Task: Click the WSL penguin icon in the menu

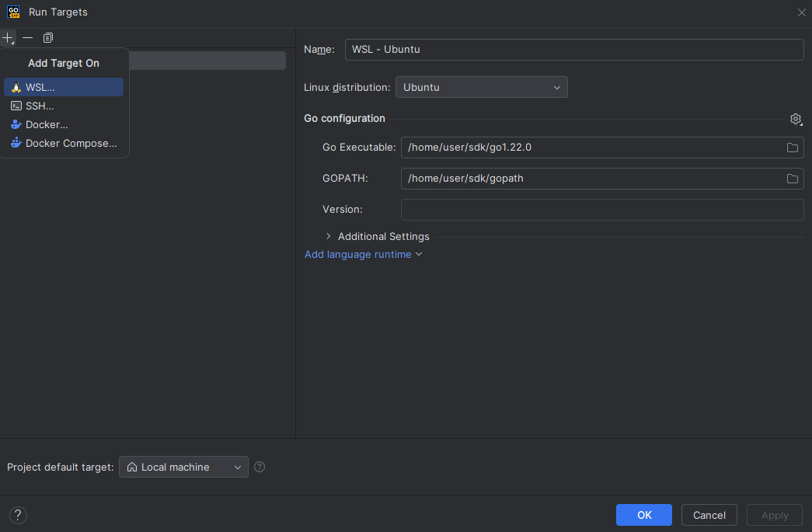Action: pos(14,87)
